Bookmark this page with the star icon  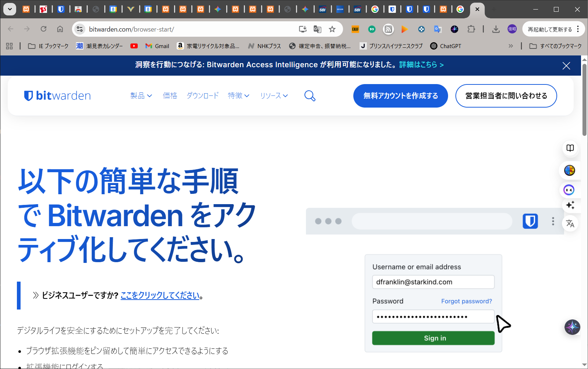(332, 29)
